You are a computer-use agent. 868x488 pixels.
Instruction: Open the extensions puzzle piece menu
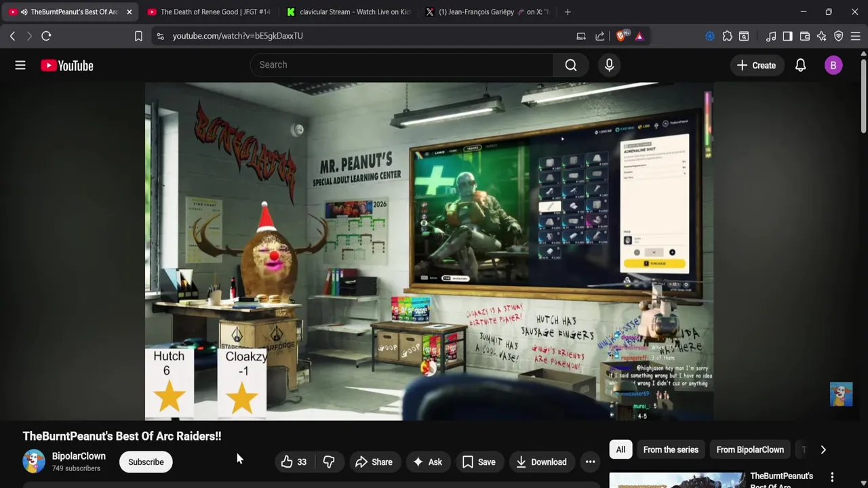(727, 36)
